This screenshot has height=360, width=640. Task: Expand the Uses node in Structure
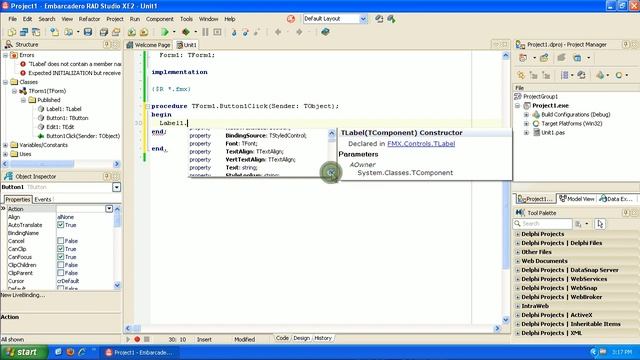(x=5, y=154)
